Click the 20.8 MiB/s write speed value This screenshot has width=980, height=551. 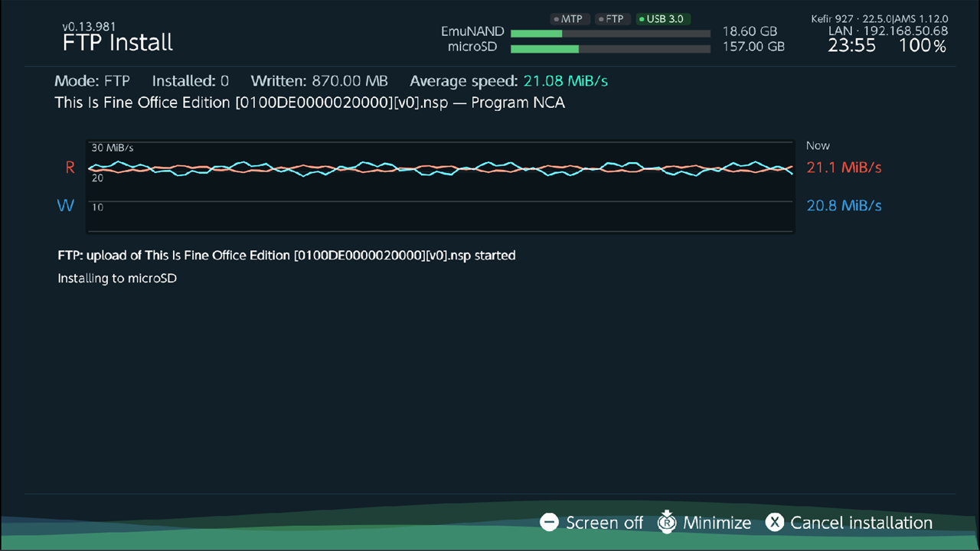[844, 206]
